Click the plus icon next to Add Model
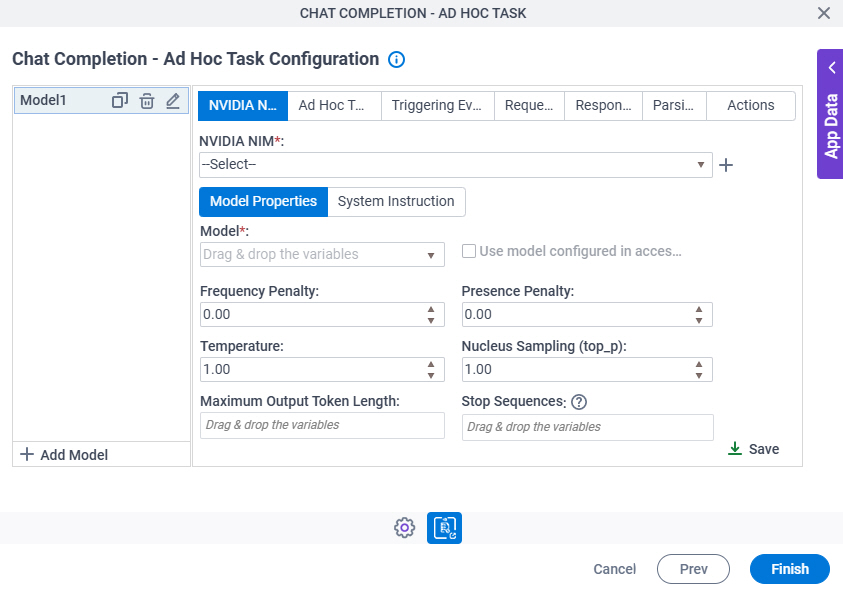This screenshot has width=843, height=594. tap(27, 454)
